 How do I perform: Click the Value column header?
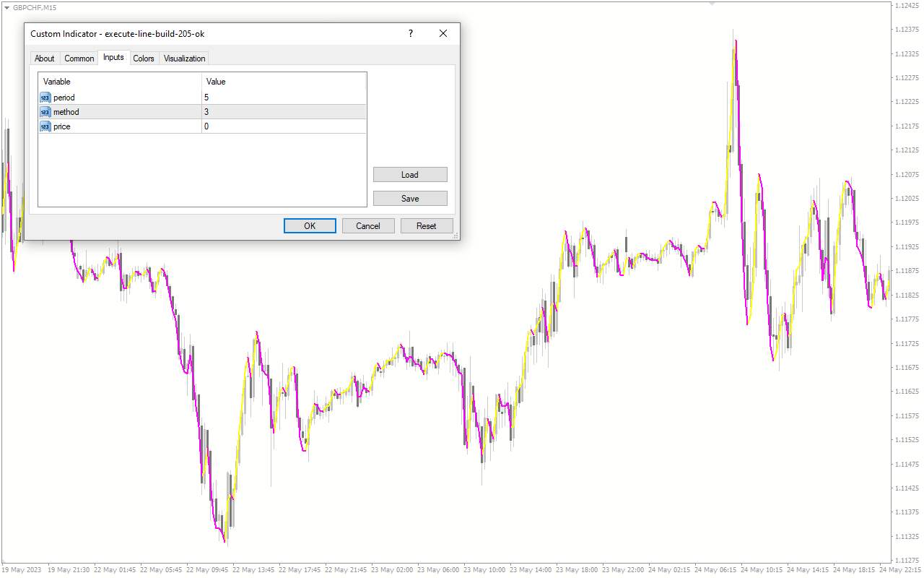(284, 82)
